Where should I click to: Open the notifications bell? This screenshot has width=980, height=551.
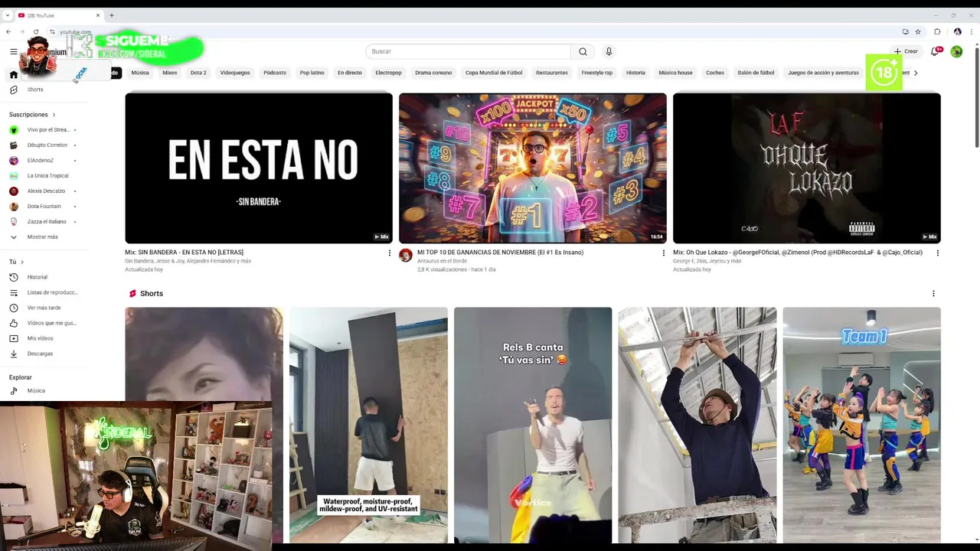click(x=934, y=51)
